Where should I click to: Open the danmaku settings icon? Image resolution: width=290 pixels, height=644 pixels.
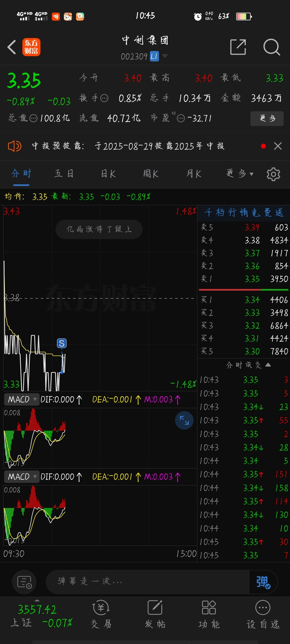(x=24, y=582)
